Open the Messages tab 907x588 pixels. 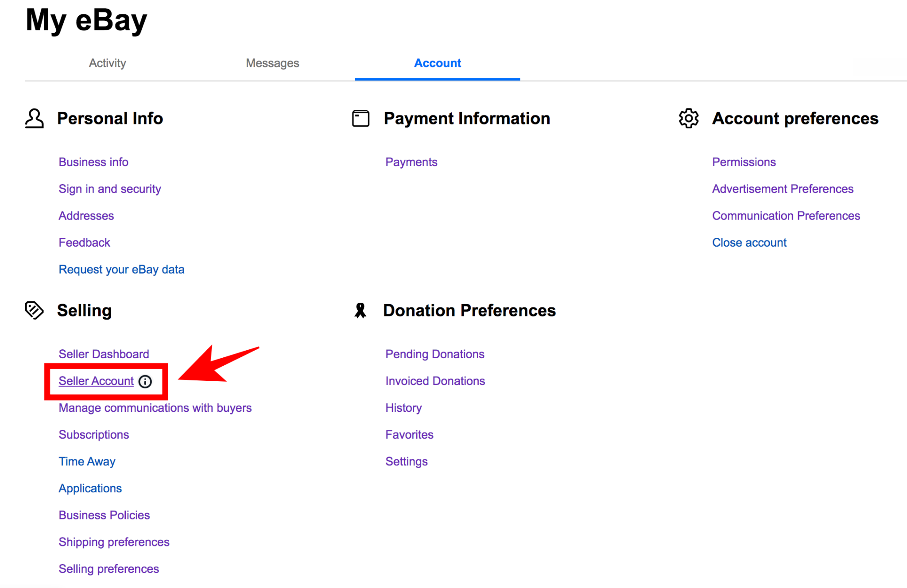[x=272, y=63]
